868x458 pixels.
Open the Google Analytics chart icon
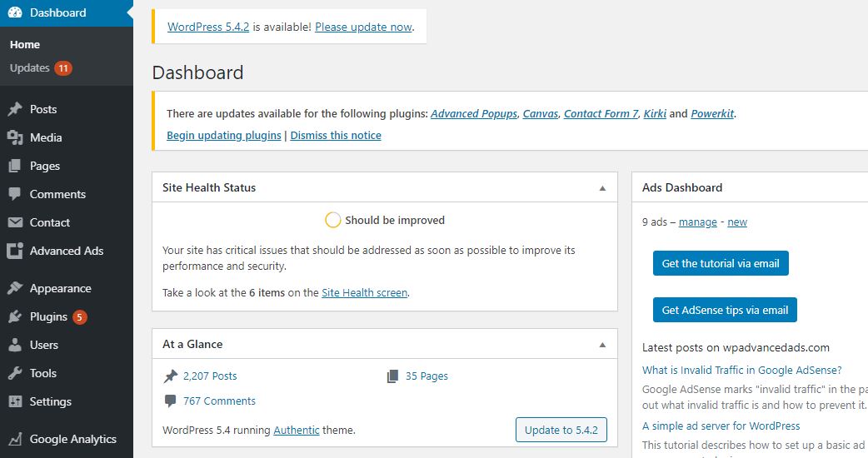(x=15, y=439)
